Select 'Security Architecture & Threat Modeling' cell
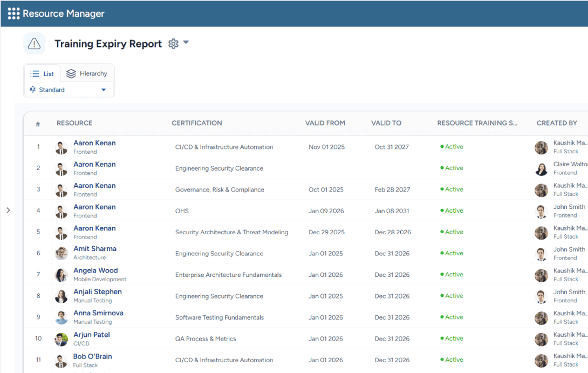588x373 pixels. (232, 232)
